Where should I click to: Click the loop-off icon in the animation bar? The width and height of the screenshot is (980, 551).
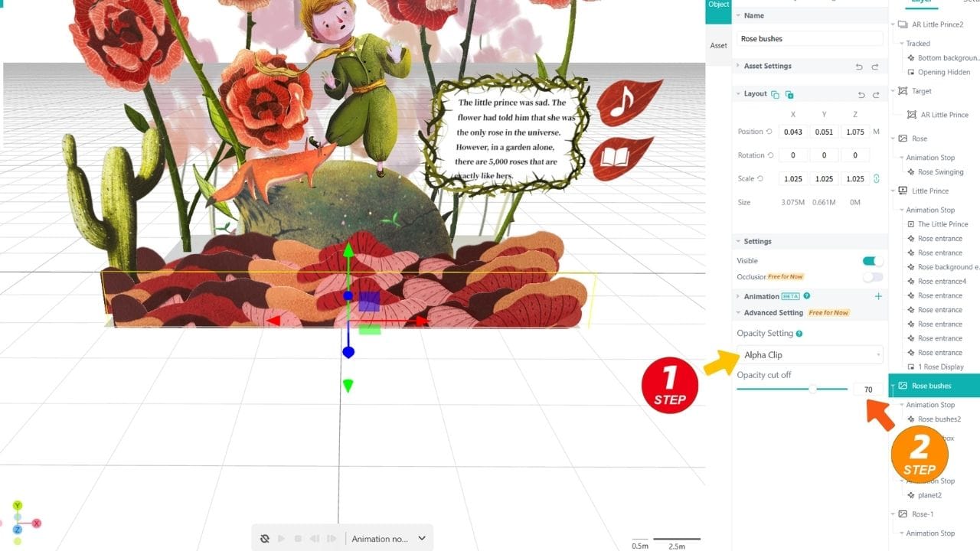click(265, 539)
